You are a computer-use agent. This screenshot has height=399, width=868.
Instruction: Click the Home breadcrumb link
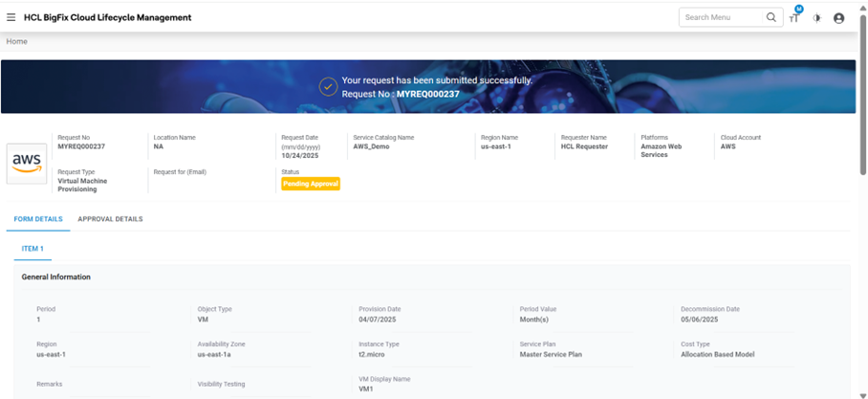pyautogui.click(x=17, y=41)
